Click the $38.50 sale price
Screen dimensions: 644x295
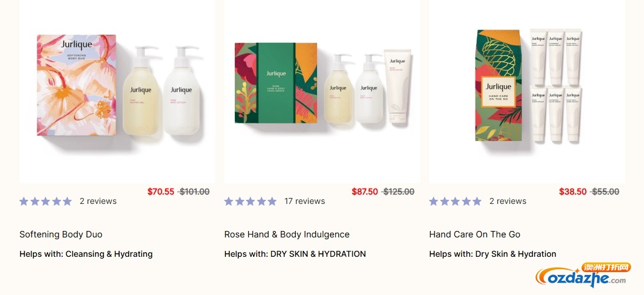572,192
